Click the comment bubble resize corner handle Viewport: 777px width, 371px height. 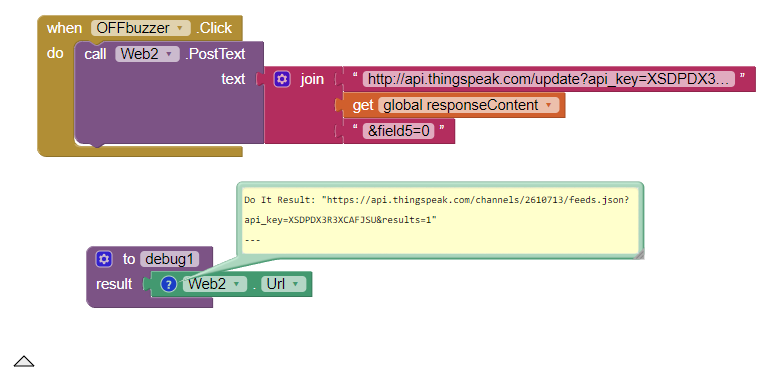[639, 254]
